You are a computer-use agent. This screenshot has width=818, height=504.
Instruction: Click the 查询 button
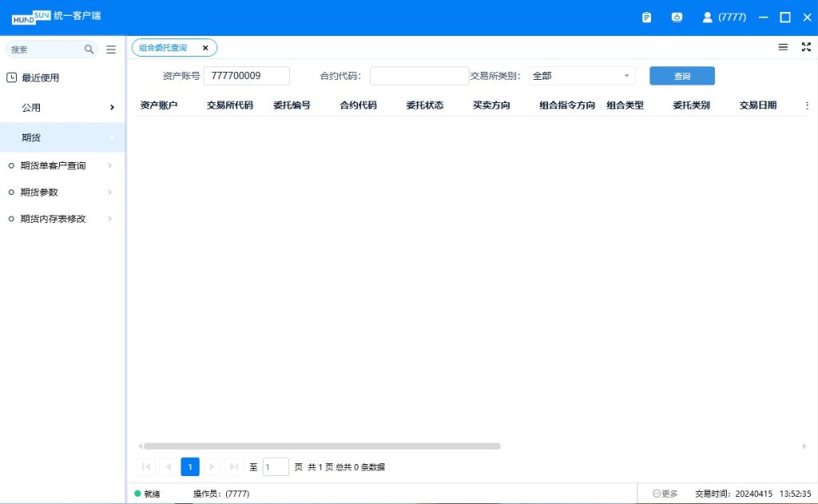681,76
